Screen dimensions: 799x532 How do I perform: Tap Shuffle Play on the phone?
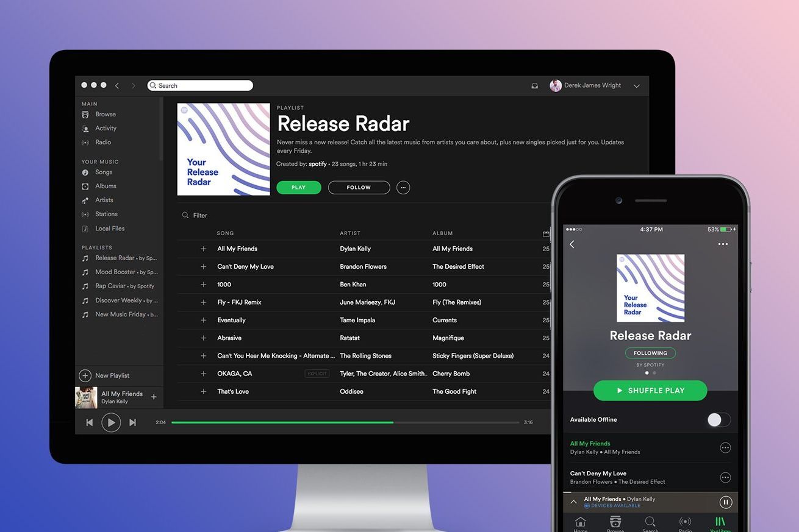coord(650,390)
